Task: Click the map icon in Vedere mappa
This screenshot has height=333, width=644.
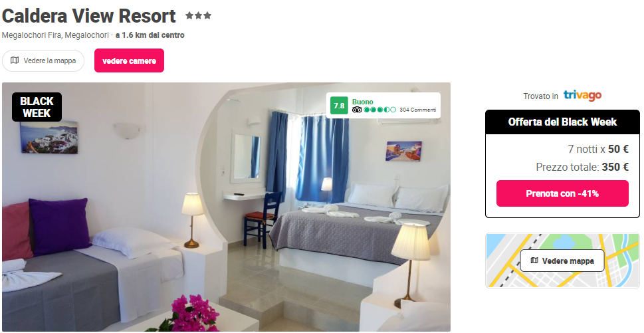Action: click(534, 261)
